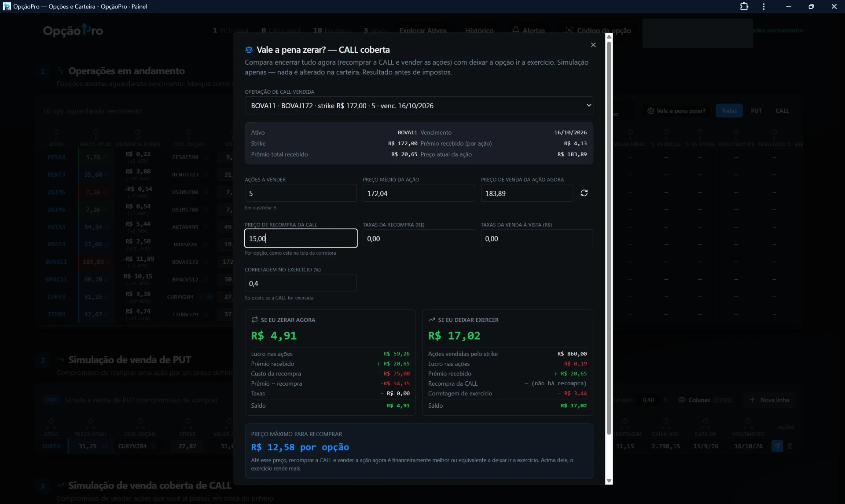845x504 pixels.
Task: Click the copy icon beside USIMI780
Action: tap(206, 210)
